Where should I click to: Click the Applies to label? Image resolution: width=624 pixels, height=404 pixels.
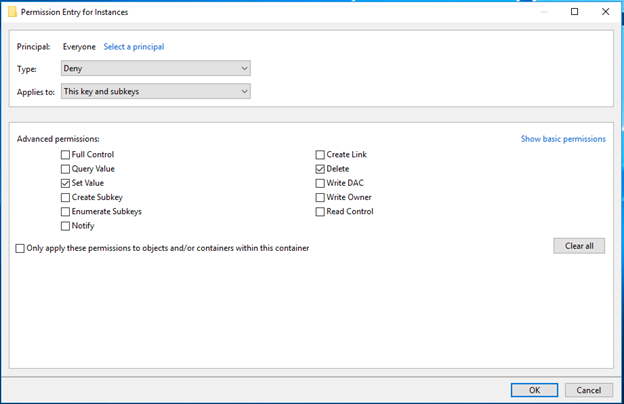tap(36, 92)
